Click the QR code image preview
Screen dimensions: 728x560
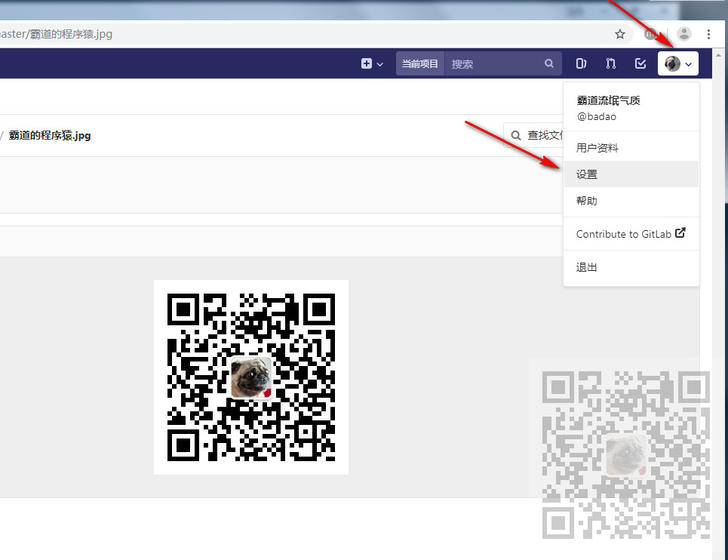[251, 377]
